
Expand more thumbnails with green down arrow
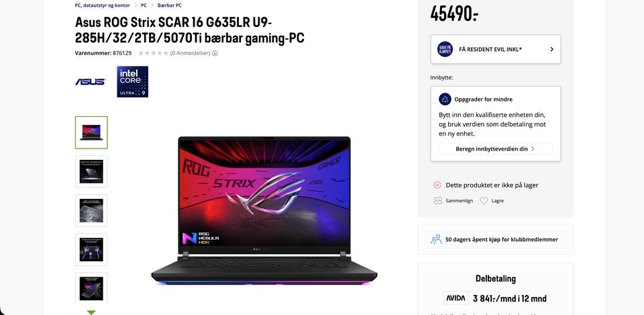(91, 312)
